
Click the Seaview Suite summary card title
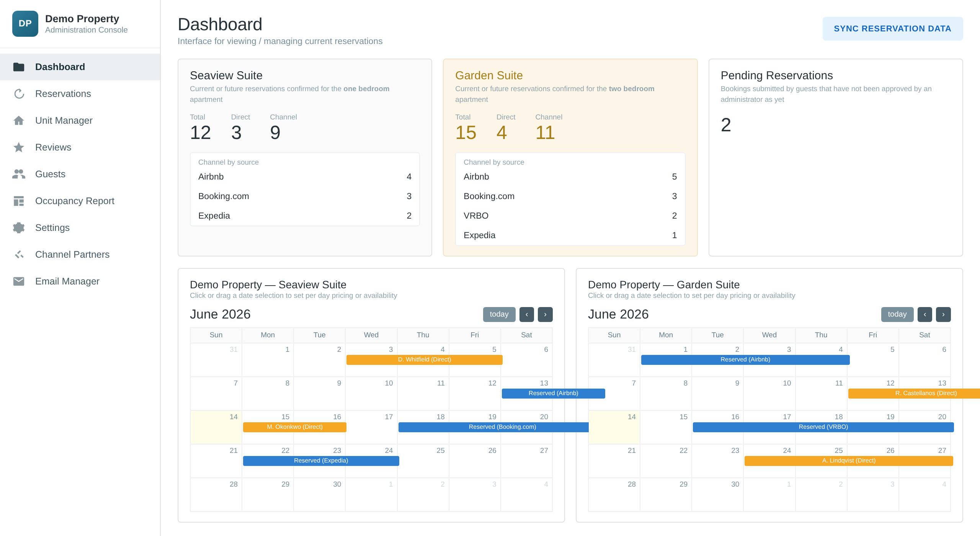point(226,75)
